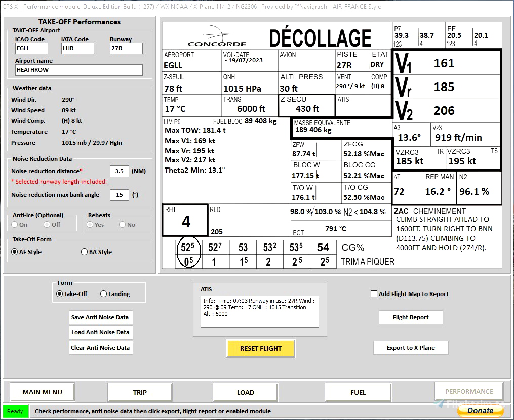Click the Pressure 1015 mb / 29.97 HgIn value
The height and width of the screenshot is (420, 514).
tap(92, 143)
